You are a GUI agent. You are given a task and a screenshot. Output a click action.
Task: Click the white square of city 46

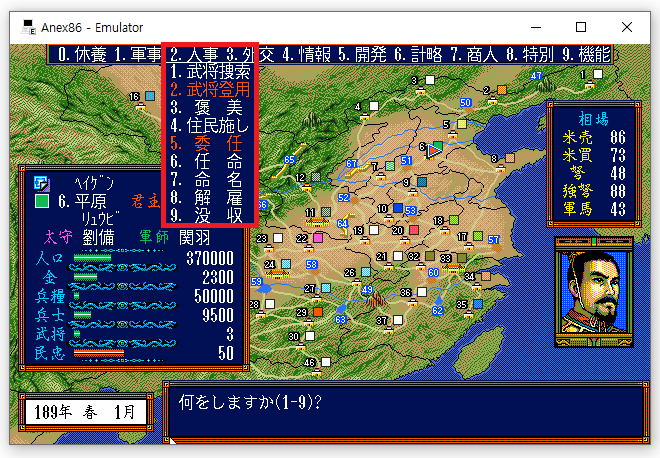(x=326, y=362)
